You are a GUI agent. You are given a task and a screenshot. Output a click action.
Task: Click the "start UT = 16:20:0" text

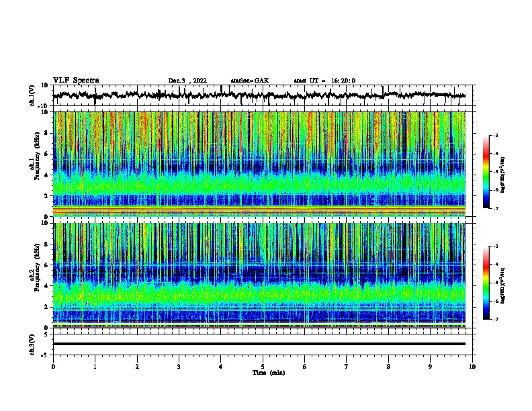click(324, 81)
